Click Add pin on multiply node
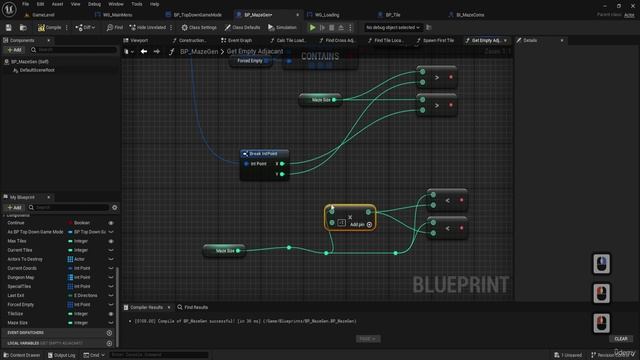This screenshot has height=360, width=640. (361, 225)
